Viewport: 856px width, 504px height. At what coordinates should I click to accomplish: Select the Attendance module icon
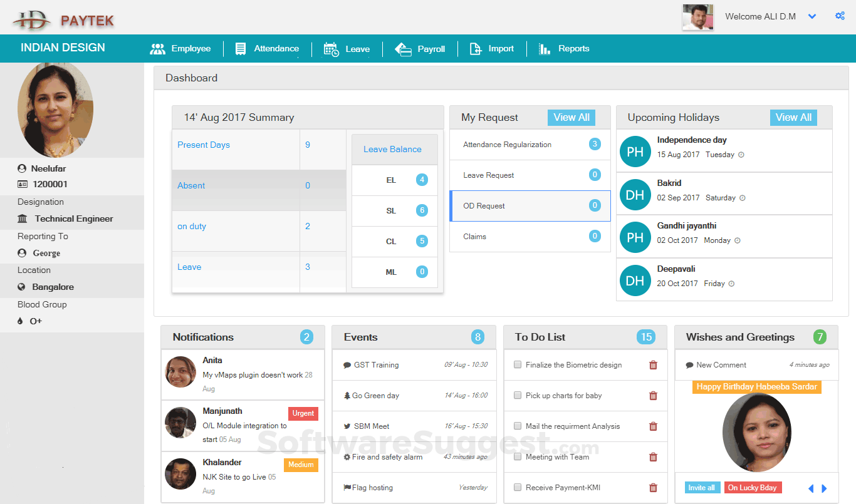pyautogui.click(x=241, y=48)
